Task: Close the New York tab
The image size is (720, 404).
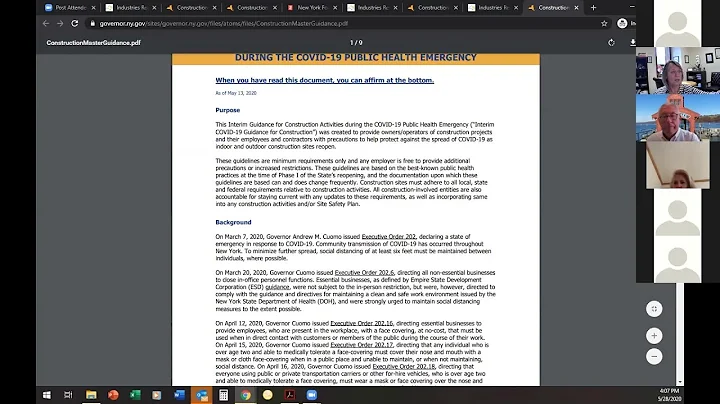Action: click(x=335, y=8)
